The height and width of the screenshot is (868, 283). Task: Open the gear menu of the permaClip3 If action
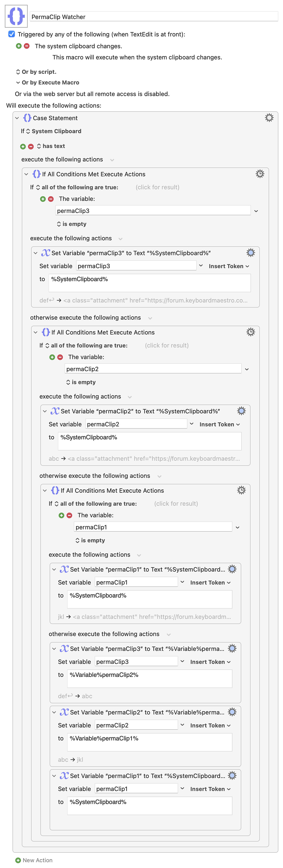[260, 174]
